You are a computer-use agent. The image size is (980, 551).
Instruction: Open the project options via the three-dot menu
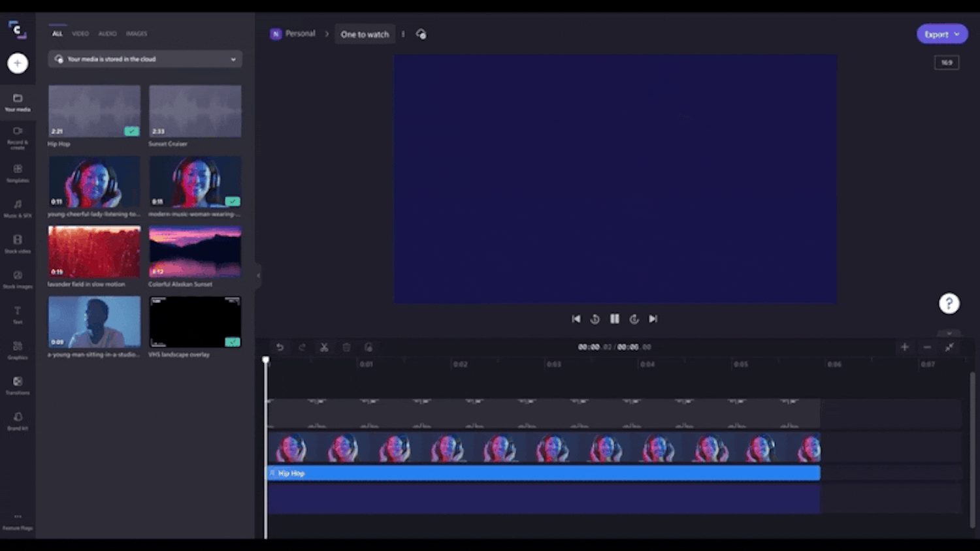click(403, 34)
